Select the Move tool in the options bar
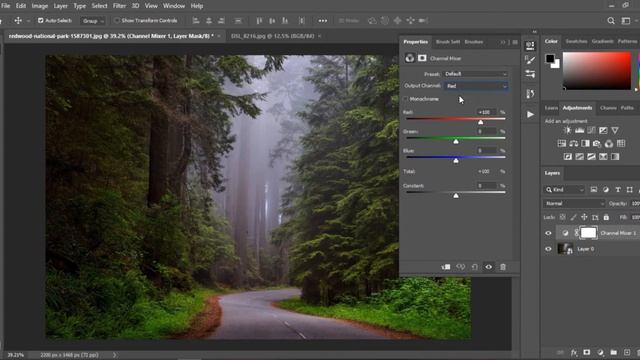640x360 pixels. [18, 20]
